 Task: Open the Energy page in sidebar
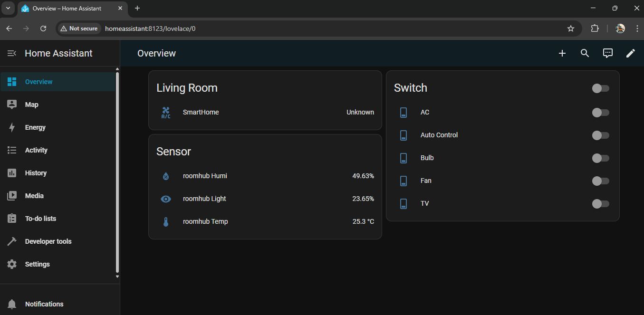coord(35,127)
